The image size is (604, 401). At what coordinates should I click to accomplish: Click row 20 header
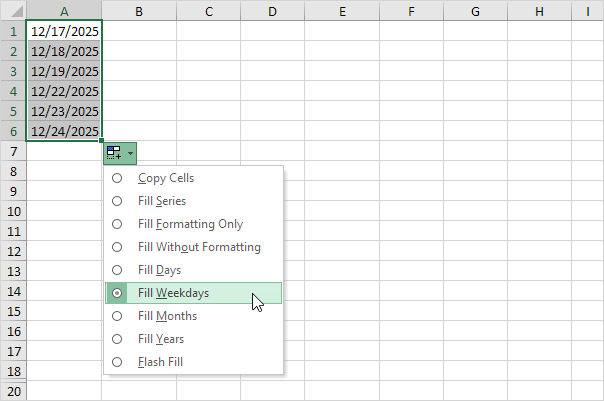(x=13, y=391)
